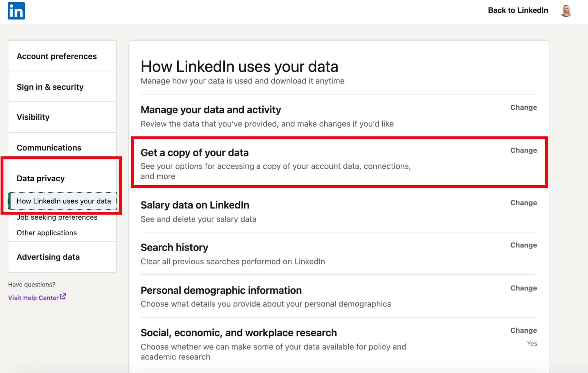
Task: Click Change next to Manage your data and activity
Action: click(523, 107)
